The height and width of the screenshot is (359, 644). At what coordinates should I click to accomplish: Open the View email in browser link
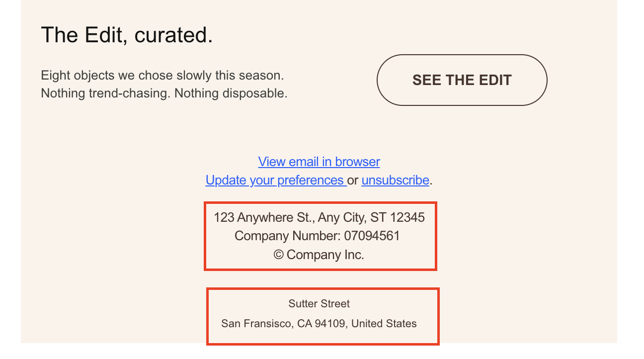(319, 162)
